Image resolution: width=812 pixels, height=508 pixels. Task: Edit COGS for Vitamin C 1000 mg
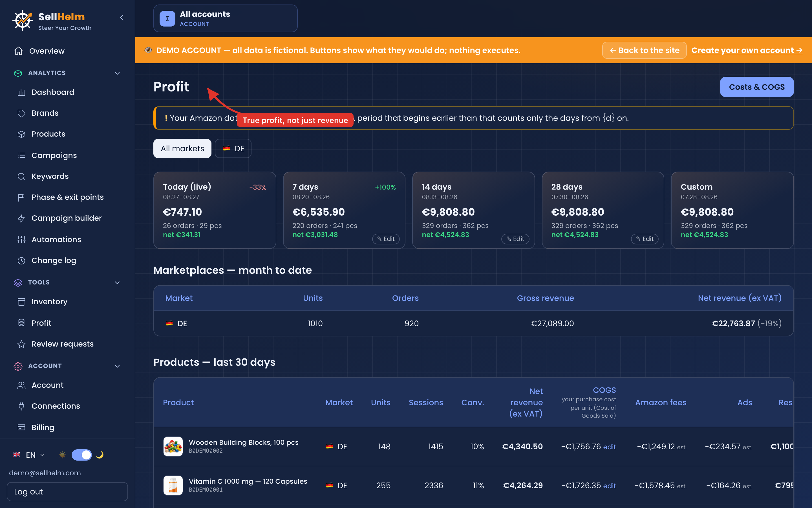pos(609,486)
